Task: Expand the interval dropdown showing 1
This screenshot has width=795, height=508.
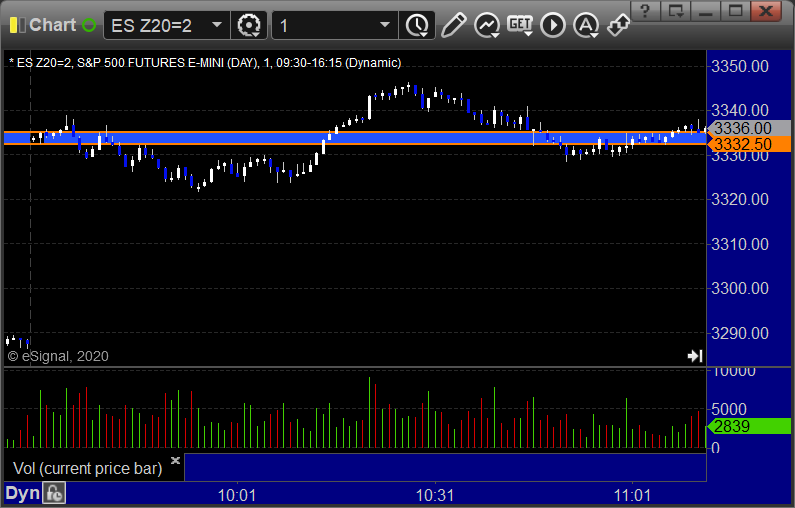Action: (x=385, y=25)
